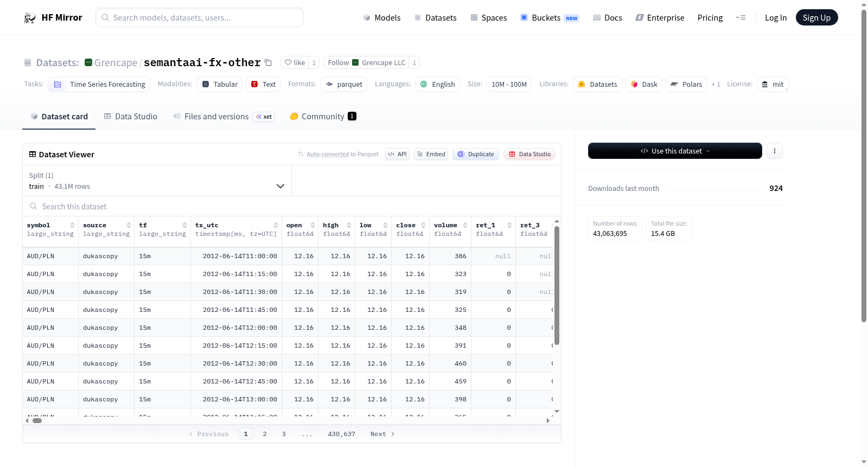The width and height of the screenshot is (868, 467).
Task: Copy dataset name with the copy icon
Action: [x=268, y=62]
